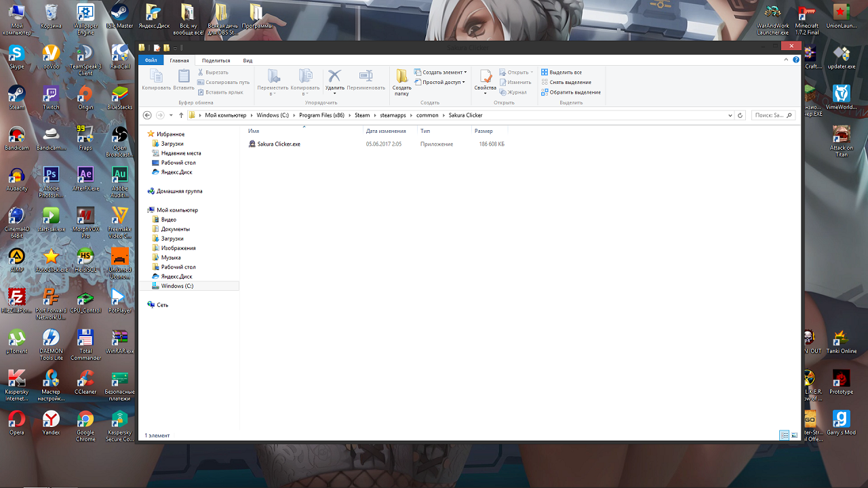
Task: Click the common segment in the address path
Action: tap(427, 115)
